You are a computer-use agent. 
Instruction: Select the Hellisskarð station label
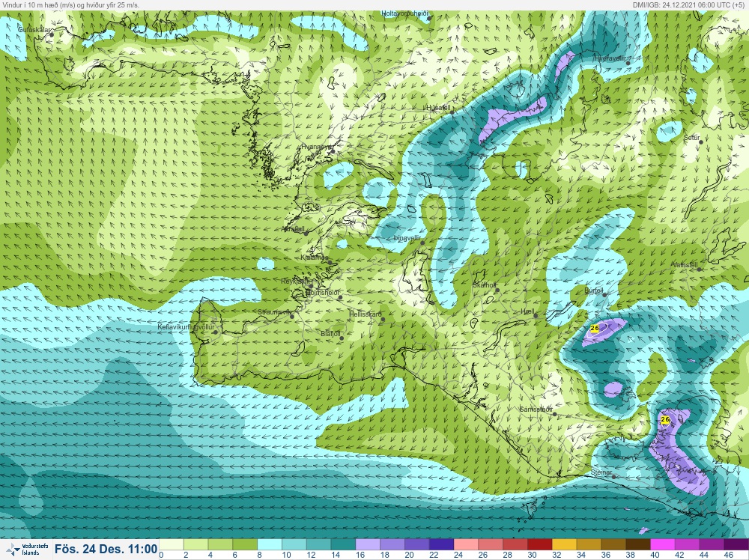click(x=366, y=314)
